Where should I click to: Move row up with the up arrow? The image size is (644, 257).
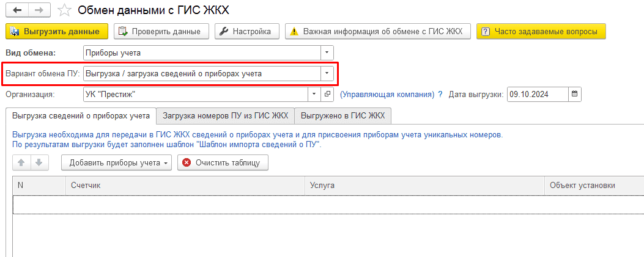(22, 162)
